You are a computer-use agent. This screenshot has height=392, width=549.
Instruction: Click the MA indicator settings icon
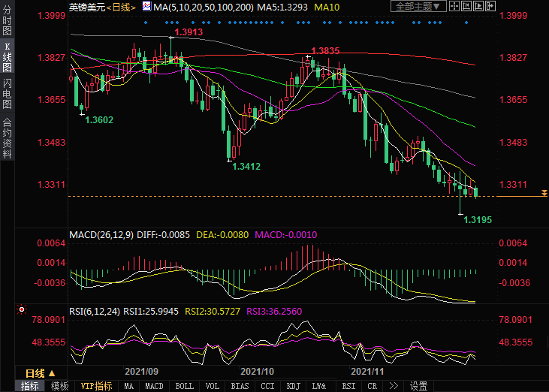pyautogui.click(x=146, y=8)
